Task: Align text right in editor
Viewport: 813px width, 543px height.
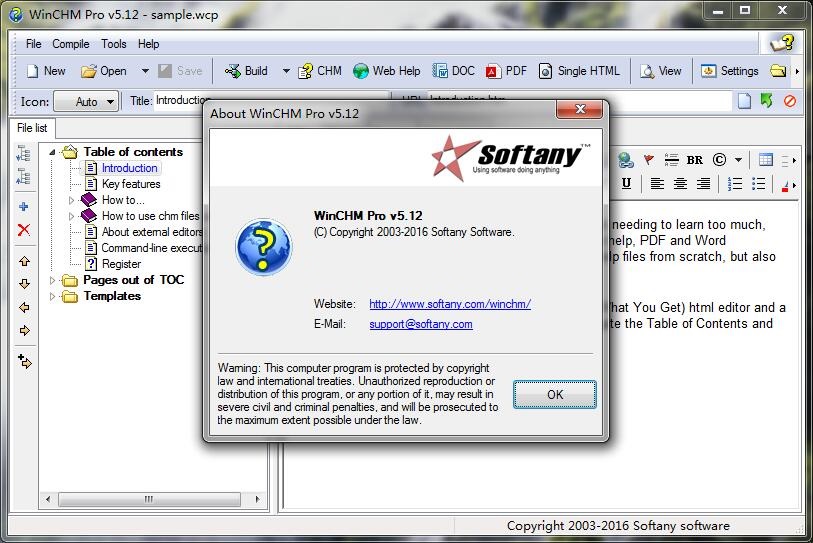Action: [x=703, y=184]
